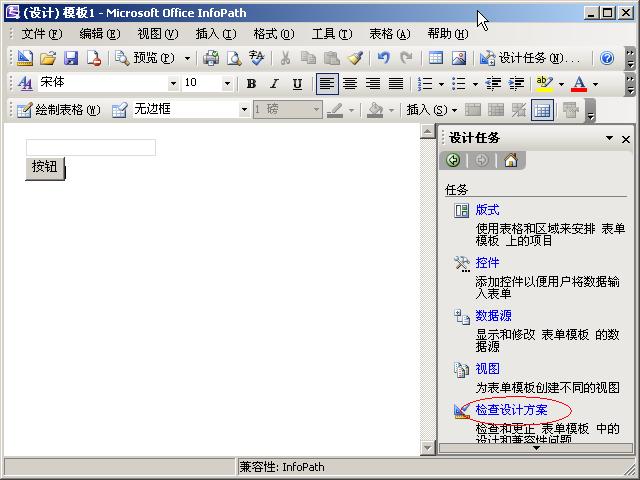Open the 设计任务(N) design tasks toolbar button
This screenshot has width=640, height=480.
(x=529, y=58)
